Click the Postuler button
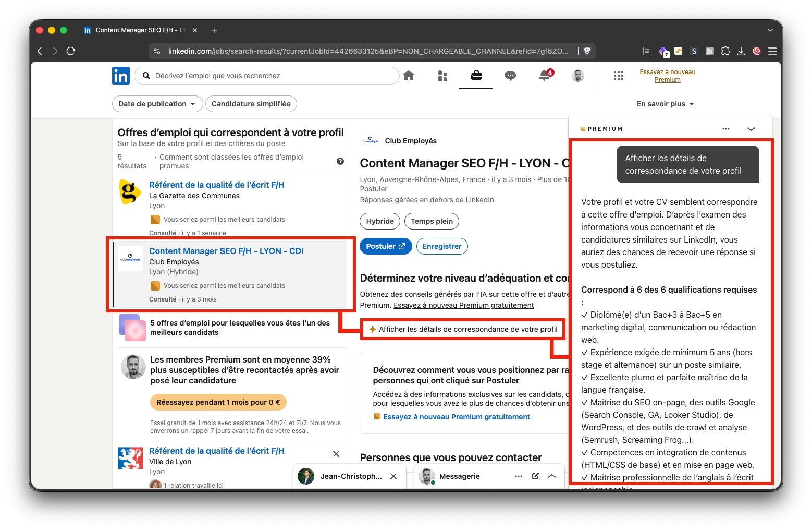This screenshot has width=812, height=530. pyautogui.click(x=386, y=246)
